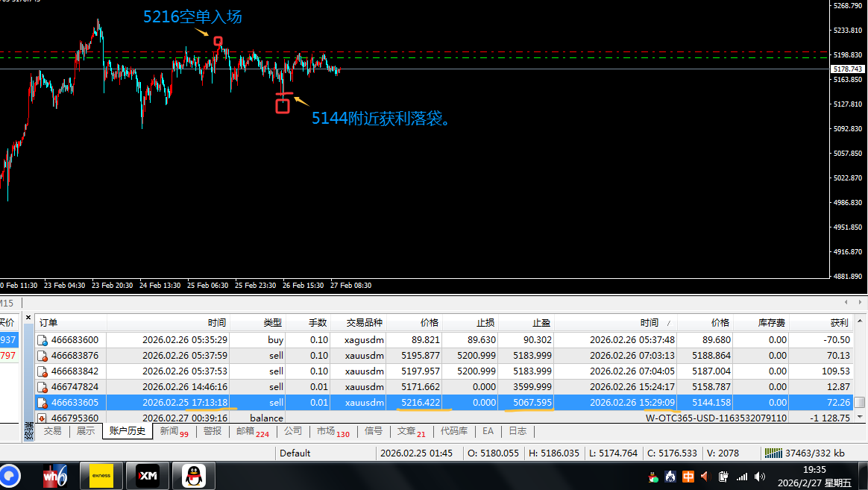The image size is (868, 490).
Task: Click the network signal tray icon
Action: point(742,477)
